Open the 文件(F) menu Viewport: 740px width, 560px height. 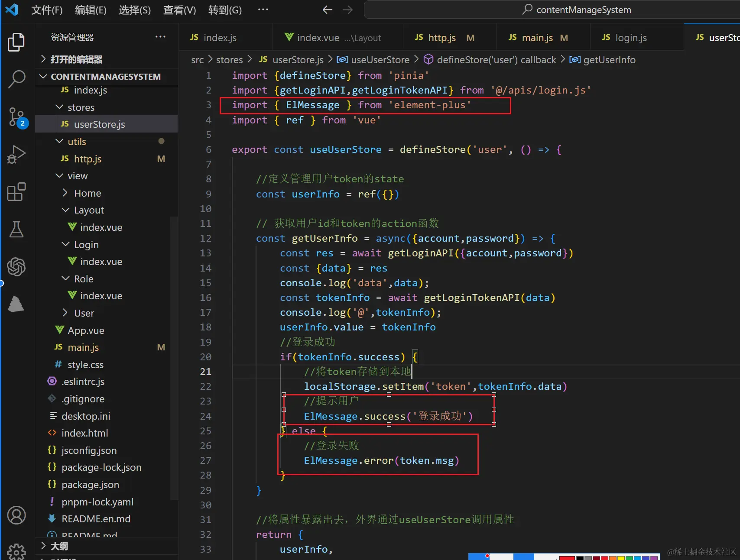[47, 10]
